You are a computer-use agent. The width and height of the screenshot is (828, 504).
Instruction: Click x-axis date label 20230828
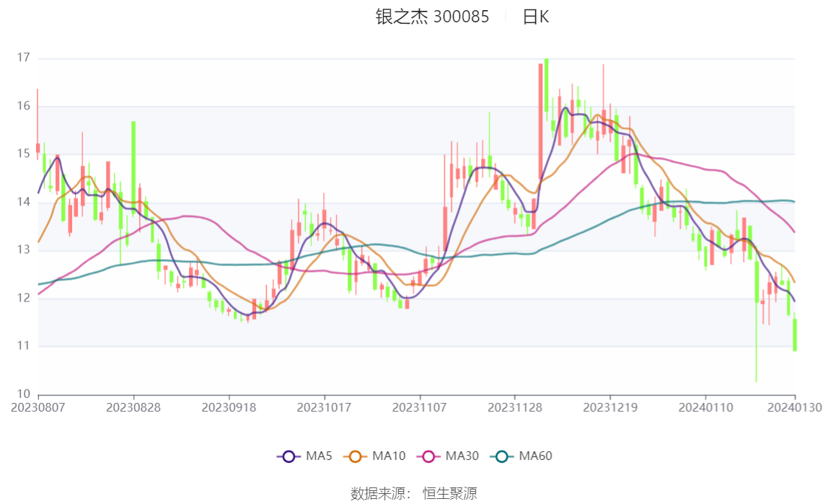[x=133, y=407]
